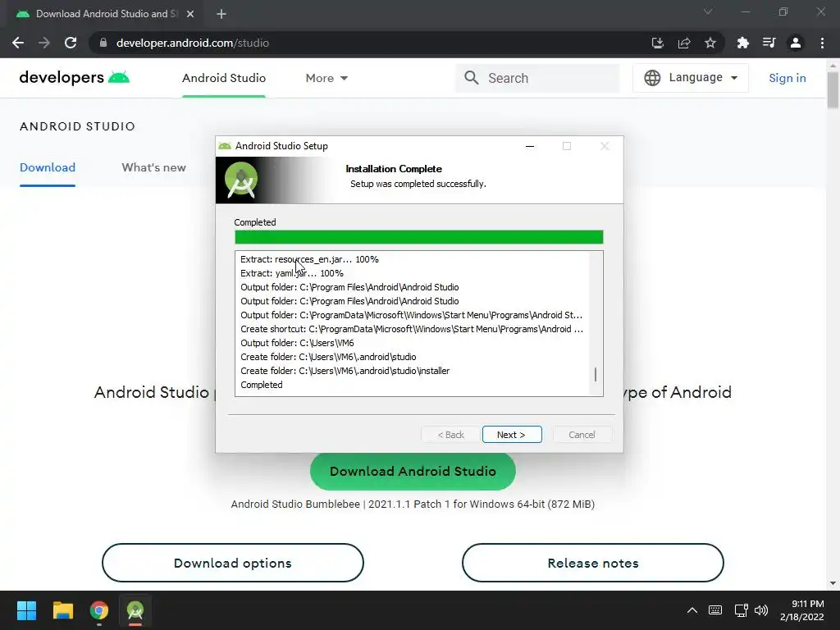Open Chrome's three-dot menu
Viewport: 840px width, 630px height.
(822, 43)
